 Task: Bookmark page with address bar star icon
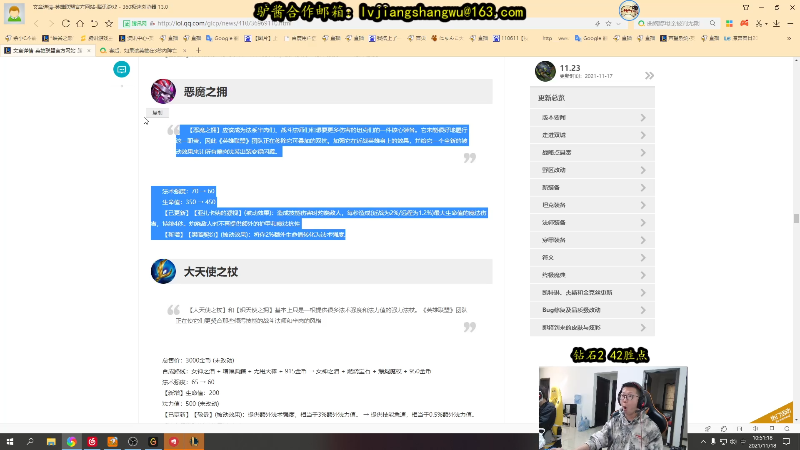pyautogui.click(x=608, y=23)
